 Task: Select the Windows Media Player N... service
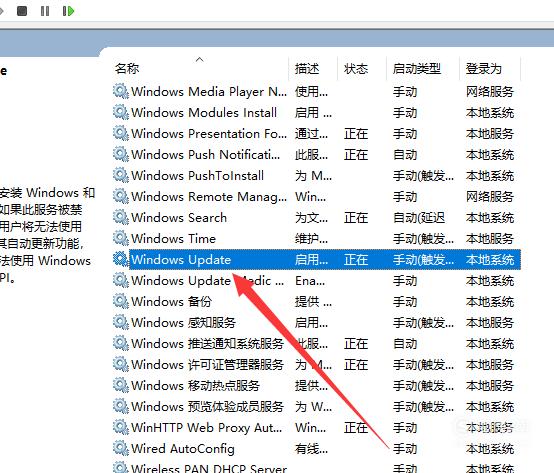point(209,92)
